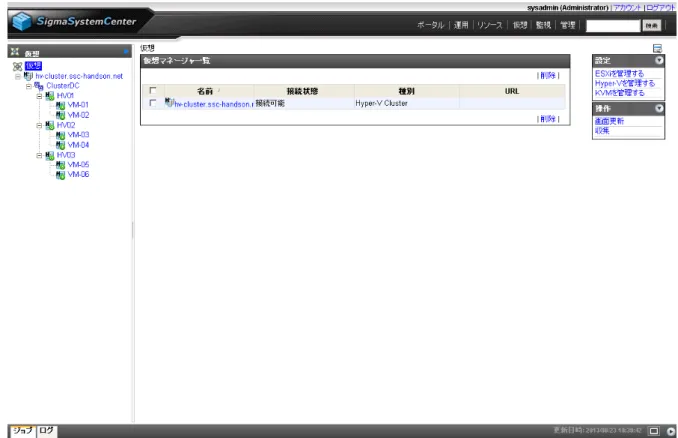This screenshot has height=438, width=678.
Task: Click ESXiを管理する link
Action: (619, 74)
